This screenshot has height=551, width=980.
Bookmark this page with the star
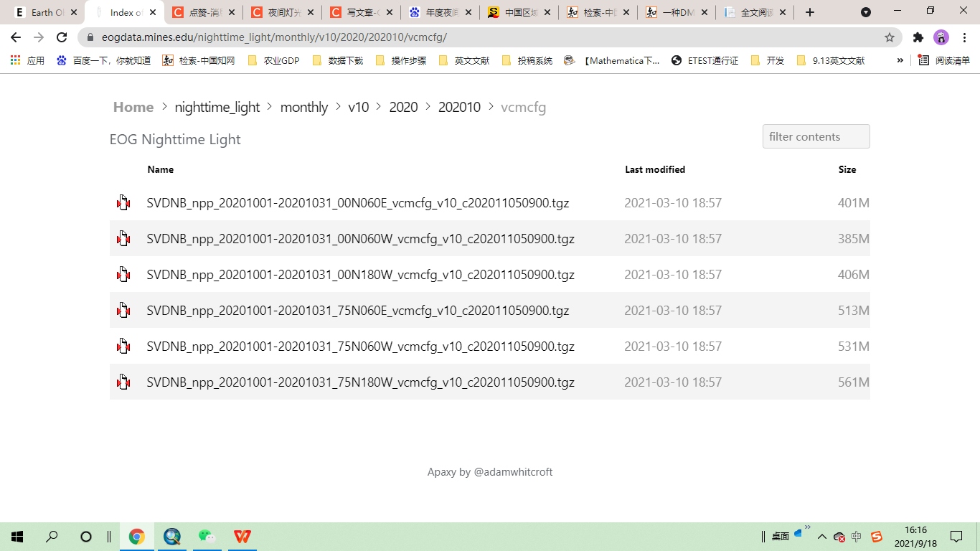(890, 37)
